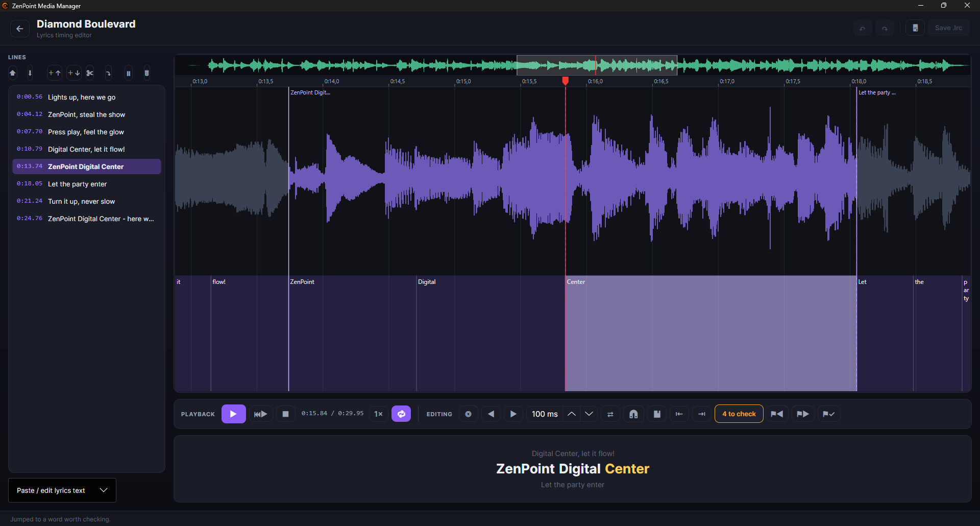Start playback with the purple play button
Viewport: 980px width, 526px height.
click(x=233, y=414)
